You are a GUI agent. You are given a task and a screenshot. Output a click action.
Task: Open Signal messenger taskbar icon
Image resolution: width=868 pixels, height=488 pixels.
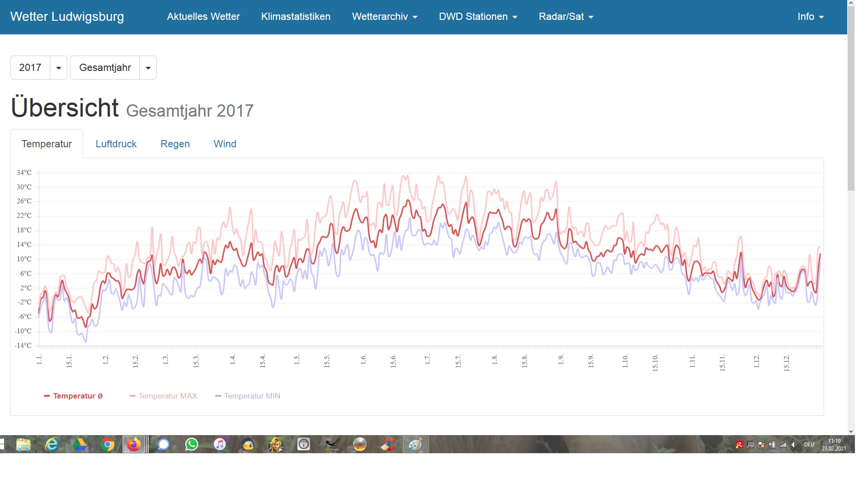pos(164,445)
